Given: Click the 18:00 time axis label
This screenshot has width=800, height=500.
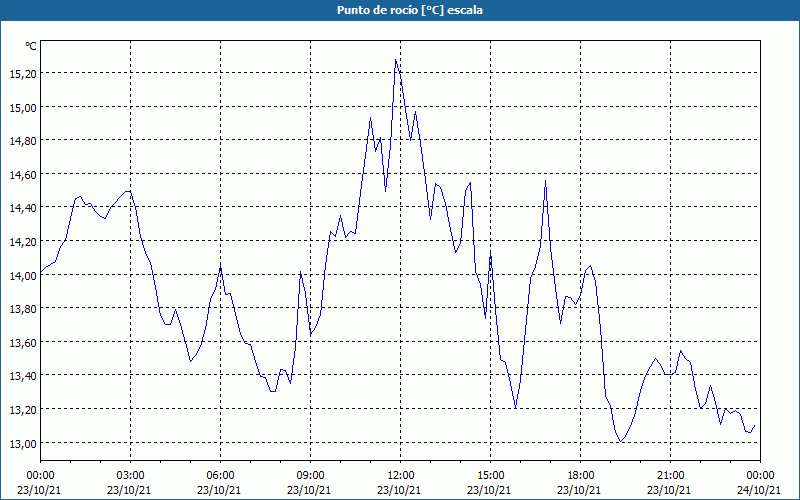Looking at the screenshot, I should [581, 476].
